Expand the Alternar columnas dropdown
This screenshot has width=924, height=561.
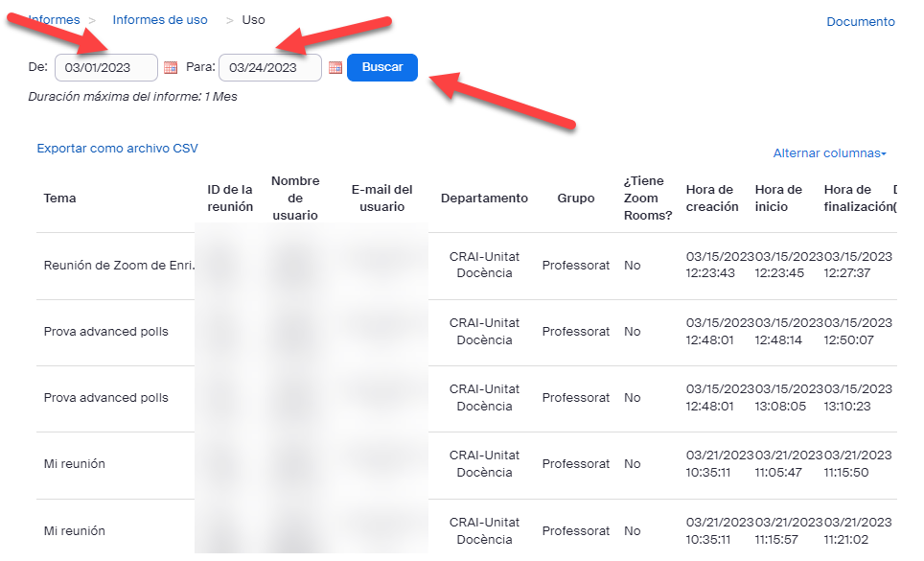(829, 153)
